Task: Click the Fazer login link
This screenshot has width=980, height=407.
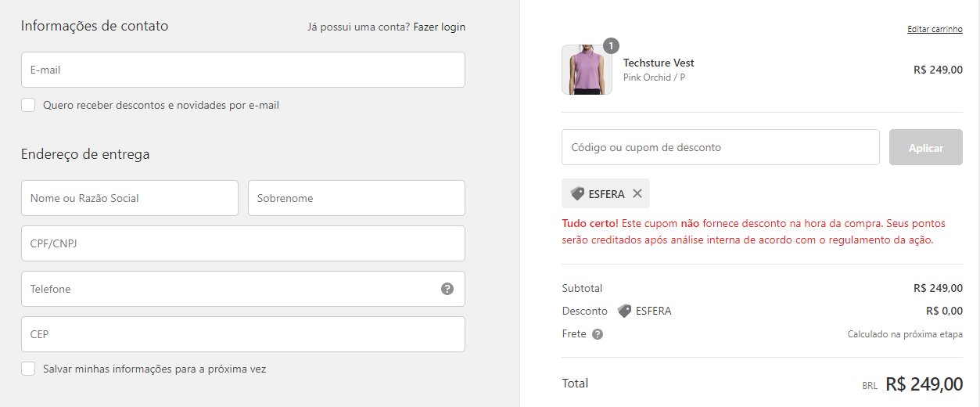Action: coord(440,27)
